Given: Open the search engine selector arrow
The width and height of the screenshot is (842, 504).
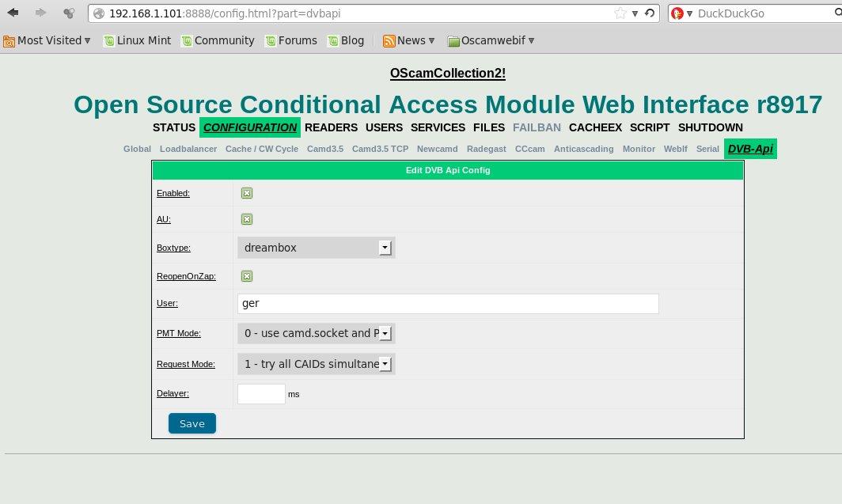Looking at the screenshot, I should point(689,13).
